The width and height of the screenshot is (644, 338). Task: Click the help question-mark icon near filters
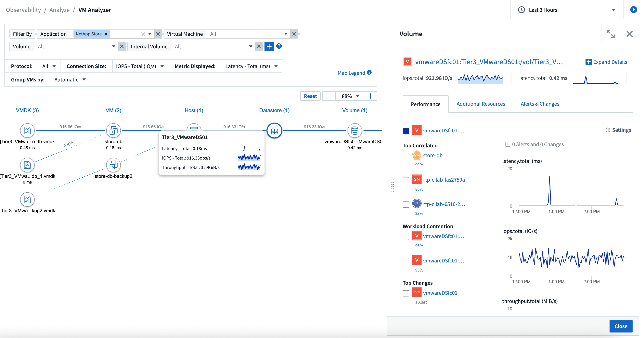click(279, 46)
